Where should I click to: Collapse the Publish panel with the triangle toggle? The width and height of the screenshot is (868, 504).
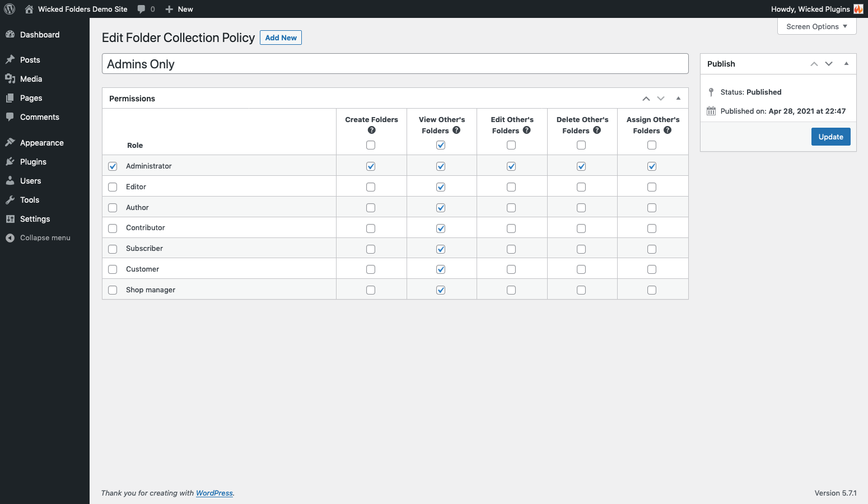846,64
